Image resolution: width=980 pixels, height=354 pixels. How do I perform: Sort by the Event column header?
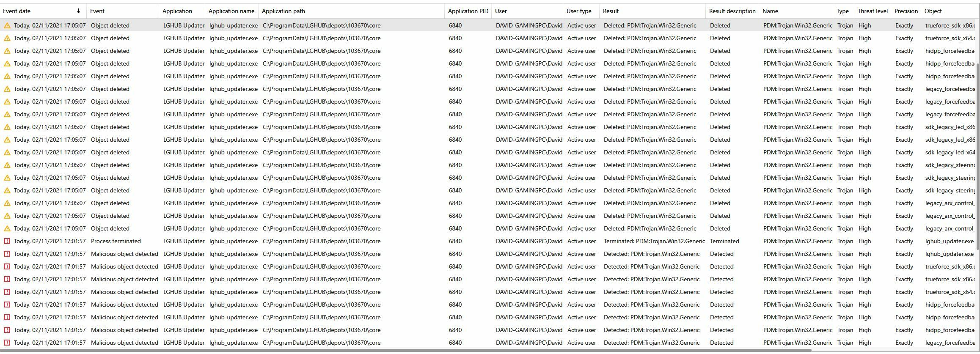point(123,11)
